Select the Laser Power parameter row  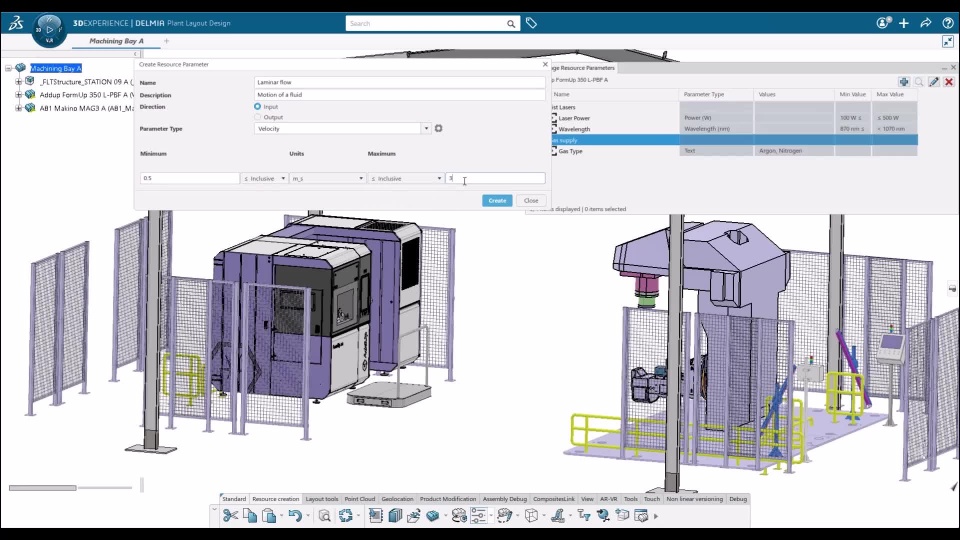pos(733,118)
